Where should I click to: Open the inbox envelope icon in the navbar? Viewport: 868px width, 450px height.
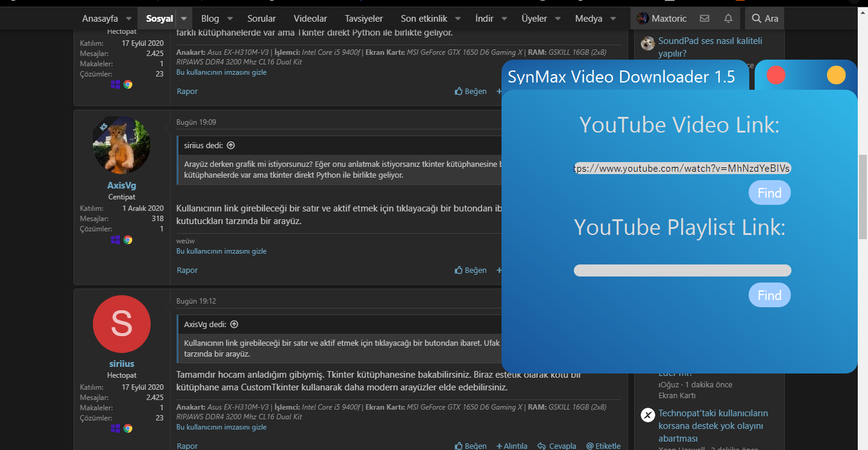704,19
